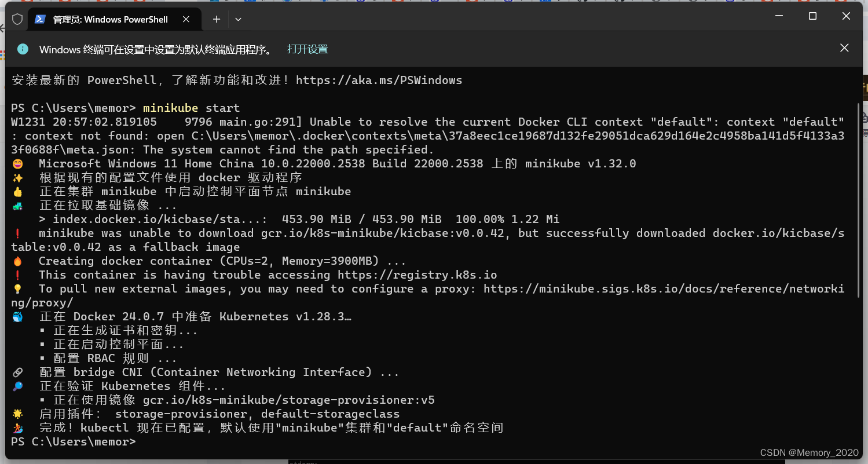Click the surfer emoji before 完成
Image resolution: width=868 pixels, height=464 pixels.
(17, 428)
